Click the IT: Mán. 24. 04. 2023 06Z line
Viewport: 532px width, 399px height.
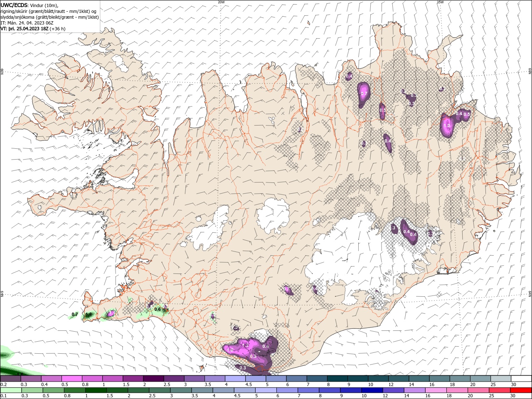26,23
